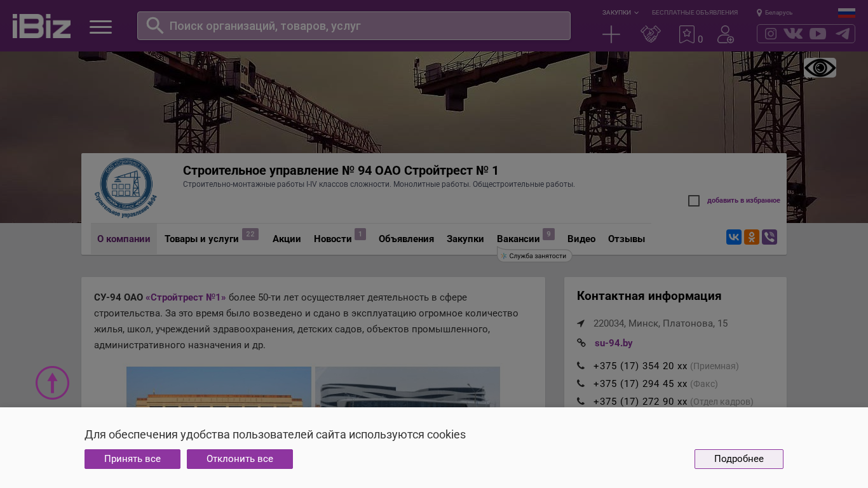Open the VK icon in header
This screenshot has height=488, width=868.
pos(793,34)
